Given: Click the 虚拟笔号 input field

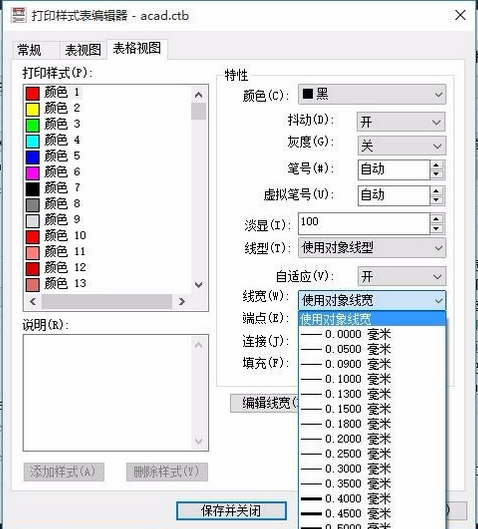Looking at the screenshot, I should [x=394, y=195].
